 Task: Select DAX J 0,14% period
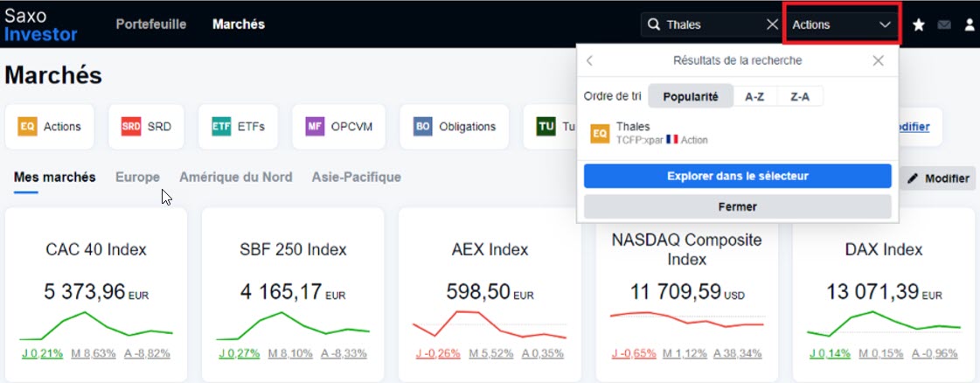pyautogui.click(x=830, y=353)
